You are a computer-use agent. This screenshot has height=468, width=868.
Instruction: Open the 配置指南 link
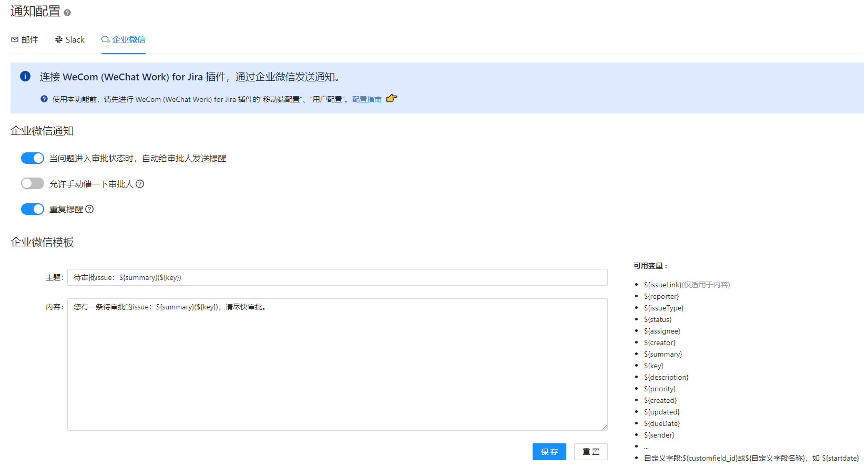366,99
